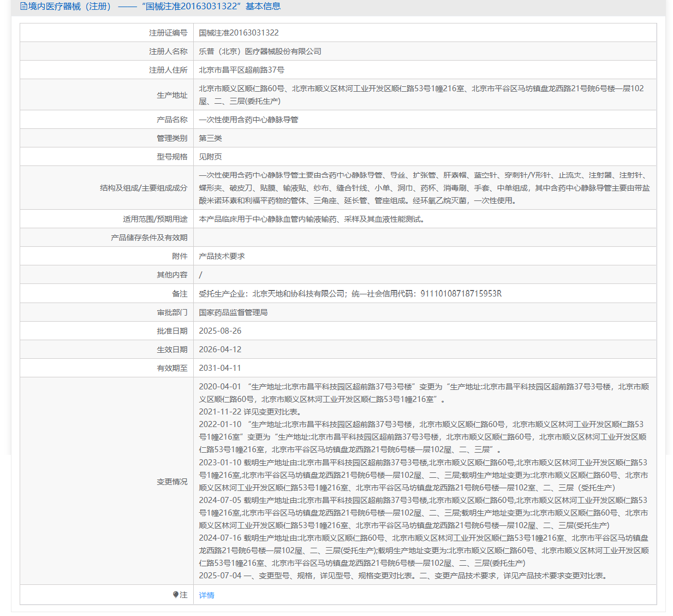This screenshot has height=616, width=673.
Task: Click the 生效日期 label cell
Action: click(x=107, y=350)
